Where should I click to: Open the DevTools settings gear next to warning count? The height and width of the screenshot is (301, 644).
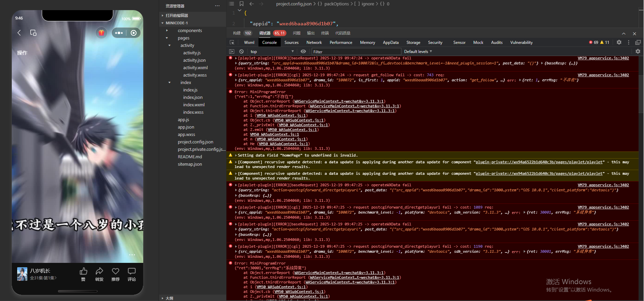pos(619,42)
